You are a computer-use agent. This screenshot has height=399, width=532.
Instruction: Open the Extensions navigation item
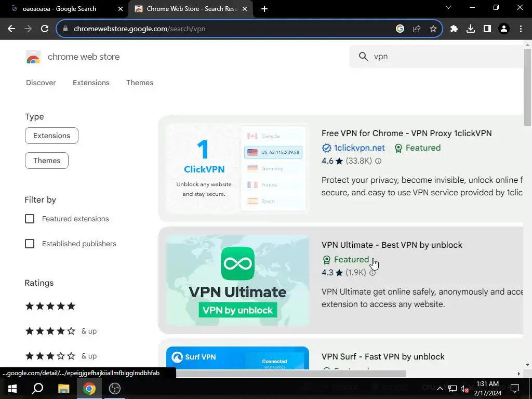pyautogui.click(x=91, y=83)
